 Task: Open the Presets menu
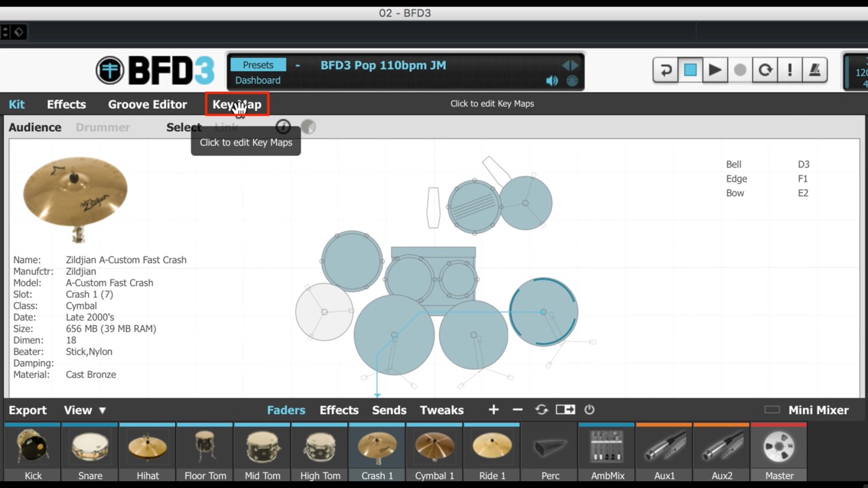[x=258, y=65]
